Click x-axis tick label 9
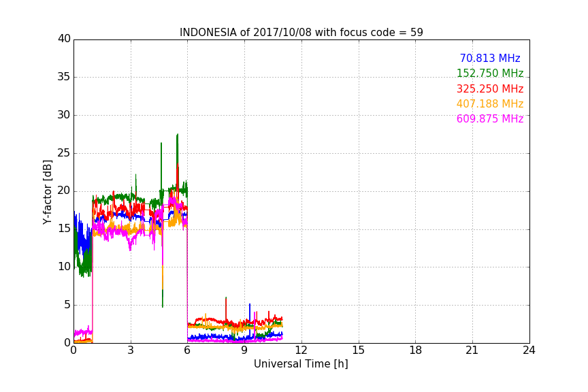 [244, 350]
